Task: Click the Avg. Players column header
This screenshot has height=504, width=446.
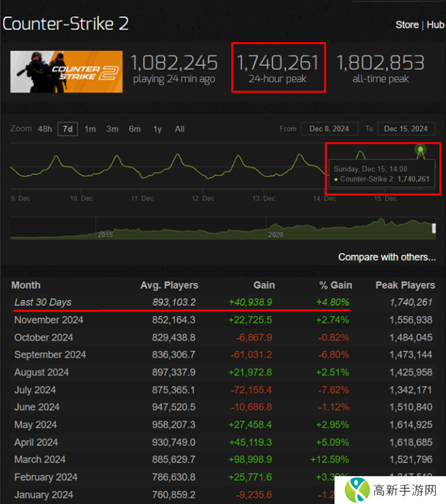Action: pos(169,285)
